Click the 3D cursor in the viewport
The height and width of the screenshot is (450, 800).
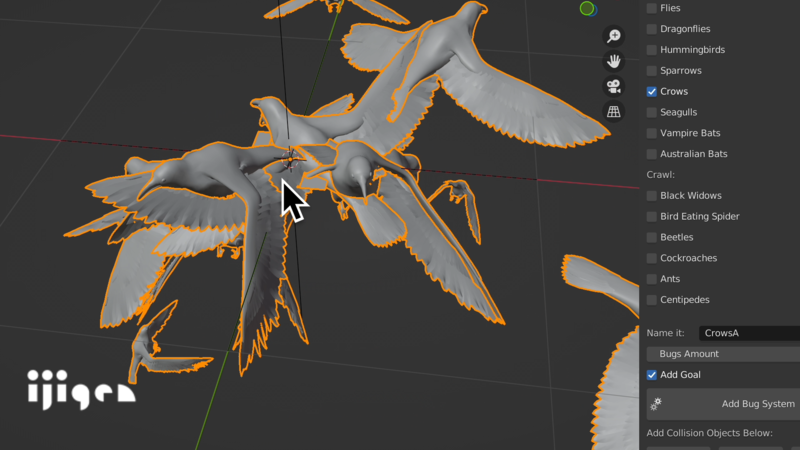pos(290,160)
